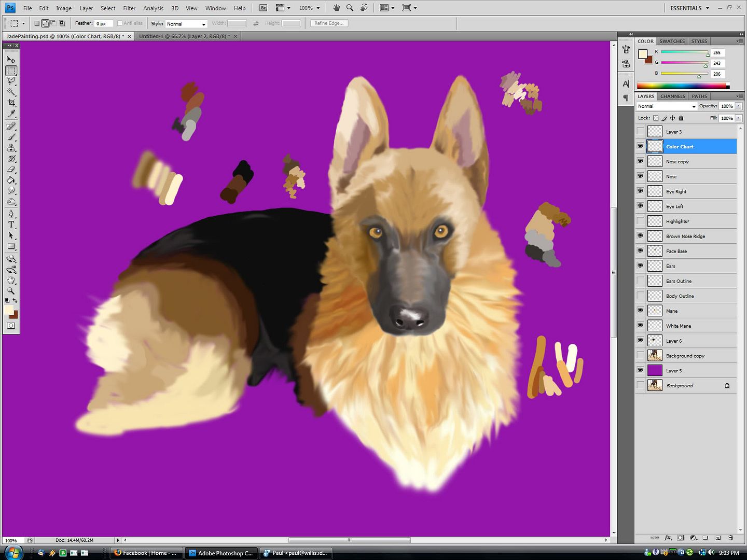Select the Hand tool in toolbox

(x=11, y=281)
